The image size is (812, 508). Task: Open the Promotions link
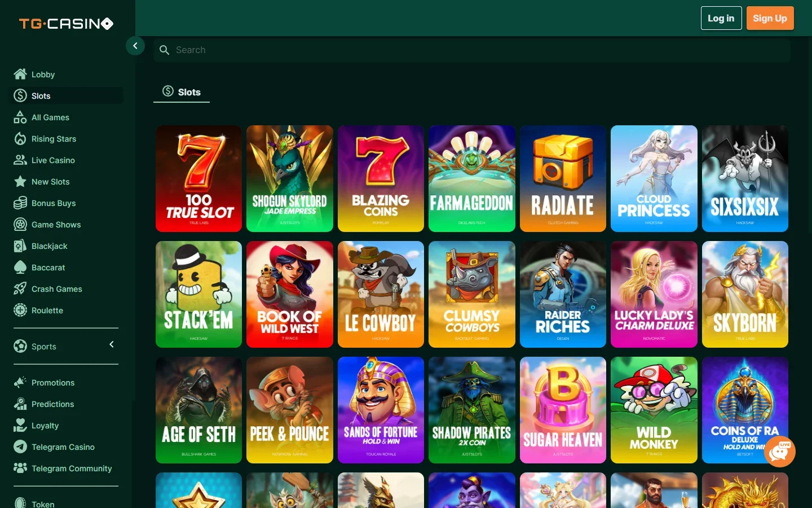[53, 382]
